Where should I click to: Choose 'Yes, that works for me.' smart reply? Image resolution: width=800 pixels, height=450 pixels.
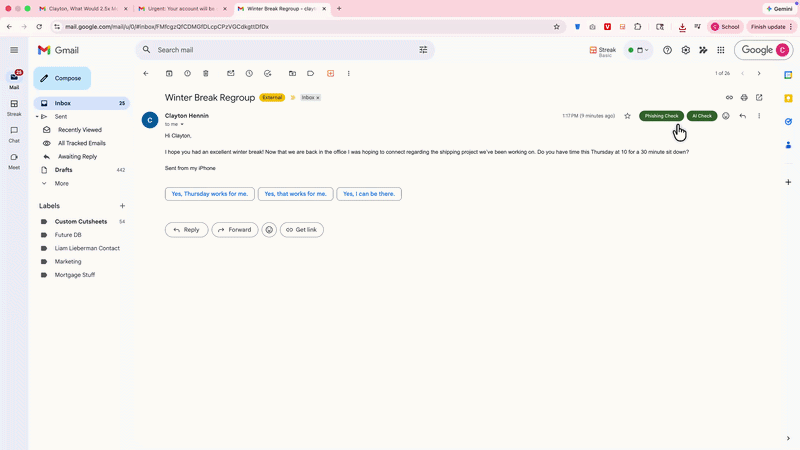(295, 194)
